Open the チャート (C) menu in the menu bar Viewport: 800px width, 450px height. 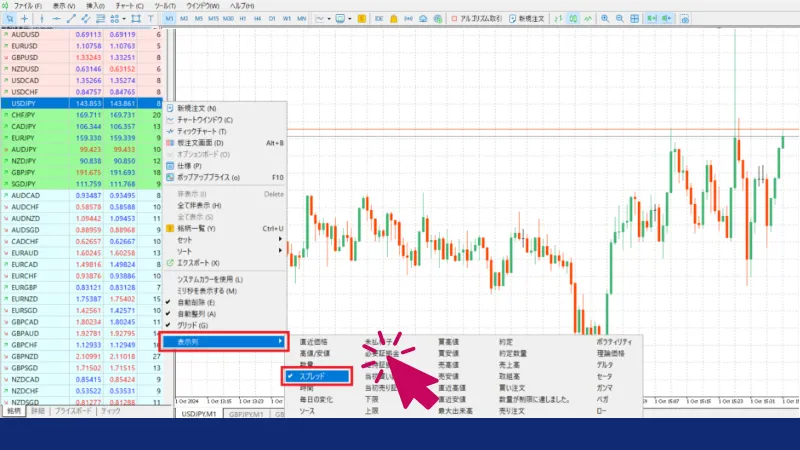[x=127, y=6]
